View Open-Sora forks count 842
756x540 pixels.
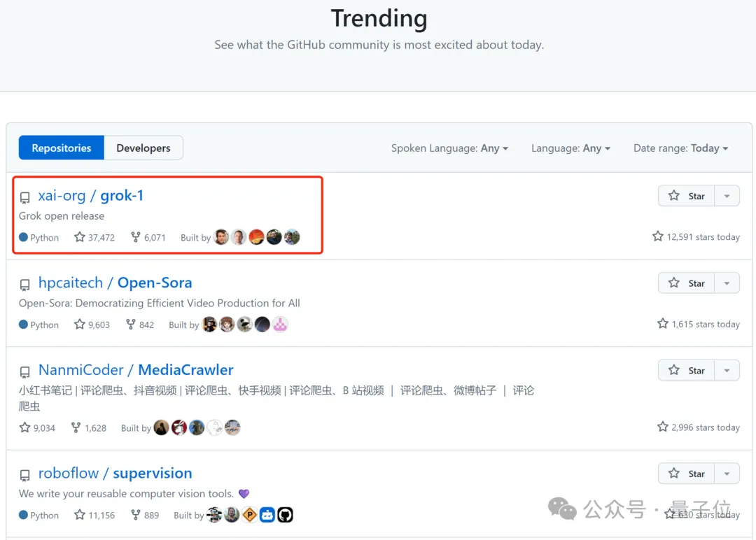click(140, 325)
